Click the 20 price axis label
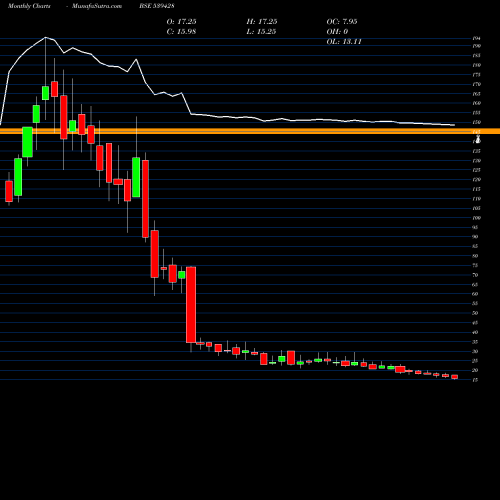This screenshot has width=500, height=500. click(x=475, y=370)
